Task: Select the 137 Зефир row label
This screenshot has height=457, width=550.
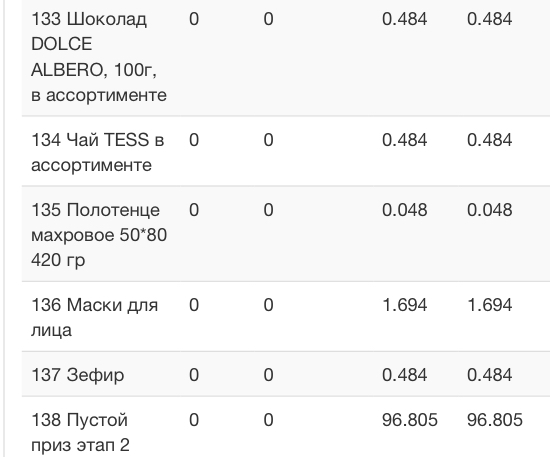Action: 78,375
